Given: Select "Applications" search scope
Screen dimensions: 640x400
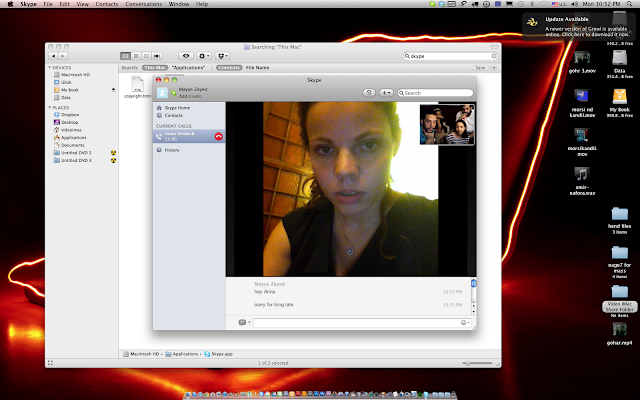Looking at the screenshot, I should (188, 68).
